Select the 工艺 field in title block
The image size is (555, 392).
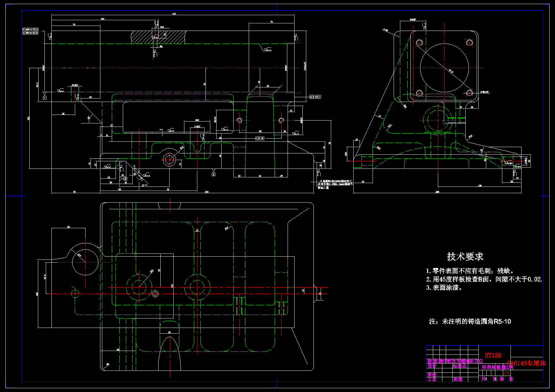432,379
